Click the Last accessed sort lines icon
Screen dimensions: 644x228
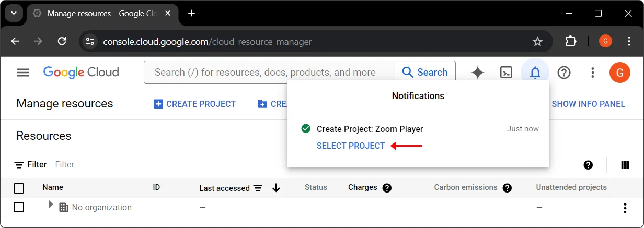[x=258, y=188]
